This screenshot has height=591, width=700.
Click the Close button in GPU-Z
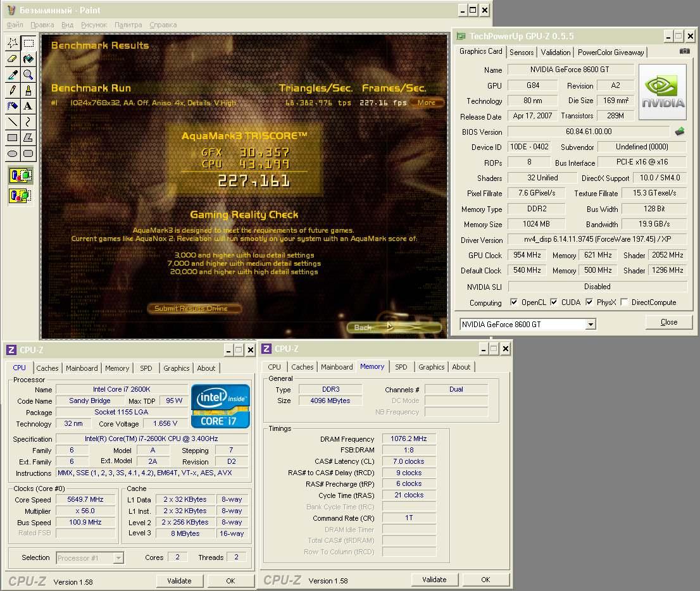669,322
